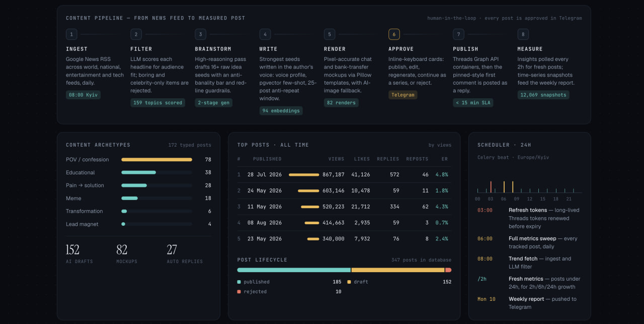The width and height of the screenshot is (644, 324).
Task: Click the yellow 'draft' legend swatch
Action: [349, 282]
